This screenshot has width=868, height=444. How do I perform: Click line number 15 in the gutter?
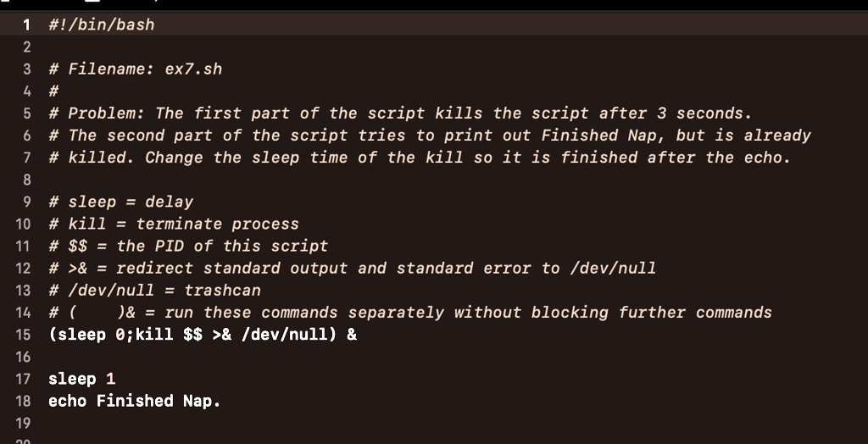(23, 334)
